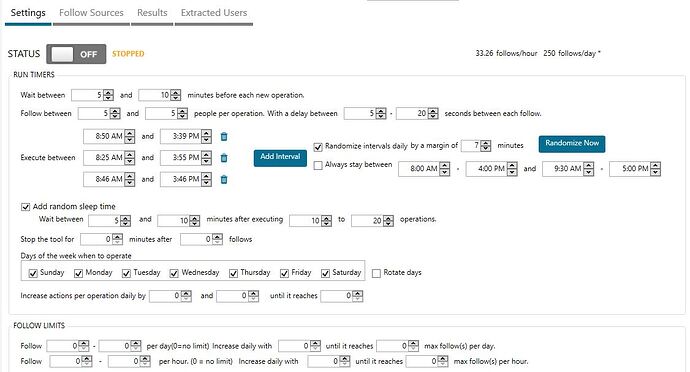Click the Add Interval button

click(280, 158)
